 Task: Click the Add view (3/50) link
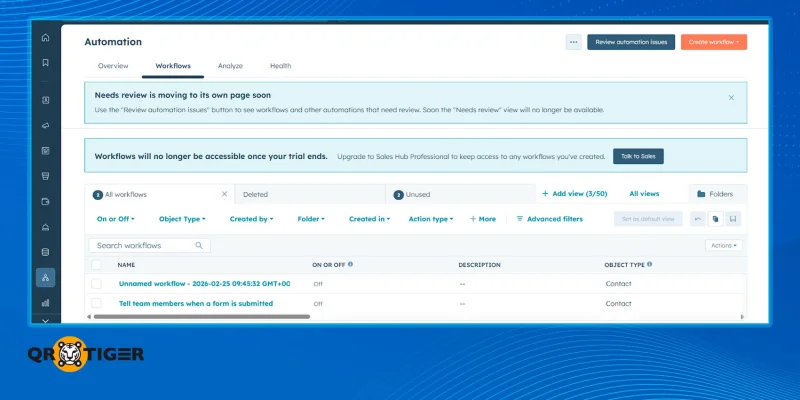574,194
